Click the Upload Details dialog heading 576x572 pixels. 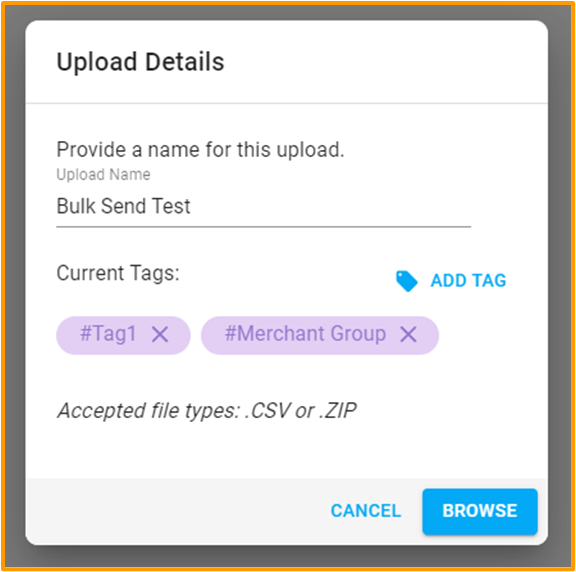tap(140, 62)
